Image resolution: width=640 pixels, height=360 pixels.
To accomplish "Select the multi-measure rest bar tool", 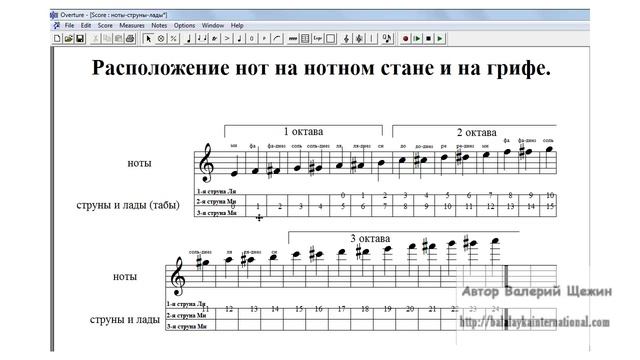I will click(x=293, y=39).
